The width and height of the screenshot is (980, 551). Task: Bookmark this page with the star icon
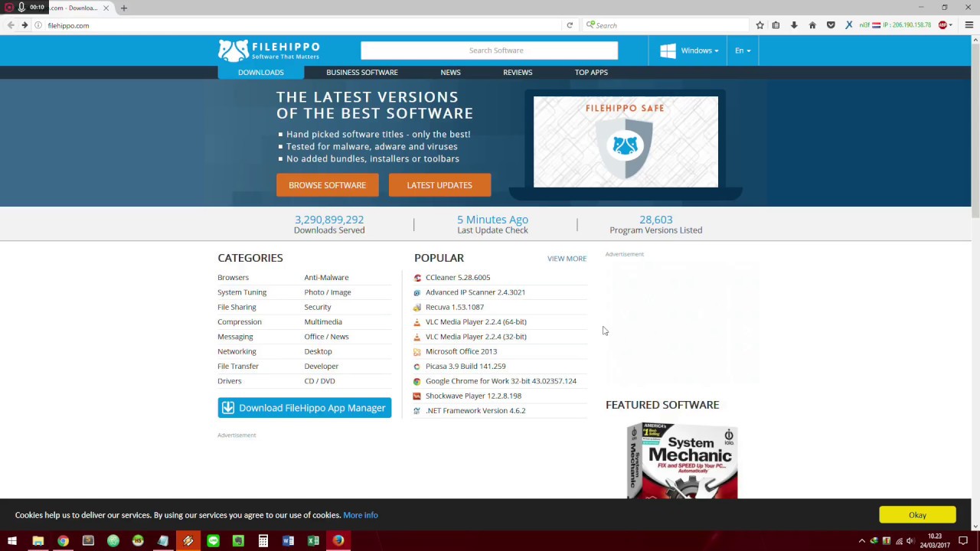(759, 25)
